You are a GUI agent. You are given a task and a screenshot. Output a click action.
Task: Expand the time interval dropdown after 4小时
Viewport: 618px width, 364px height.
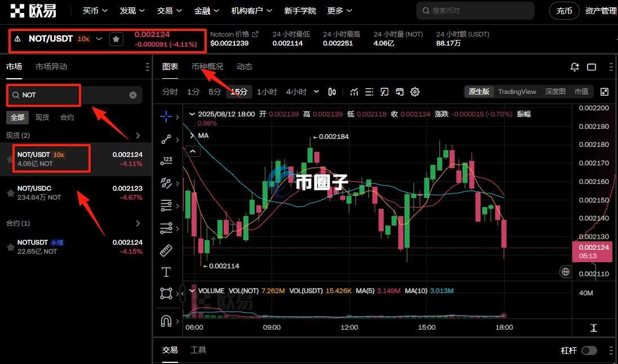pos(316,92)
